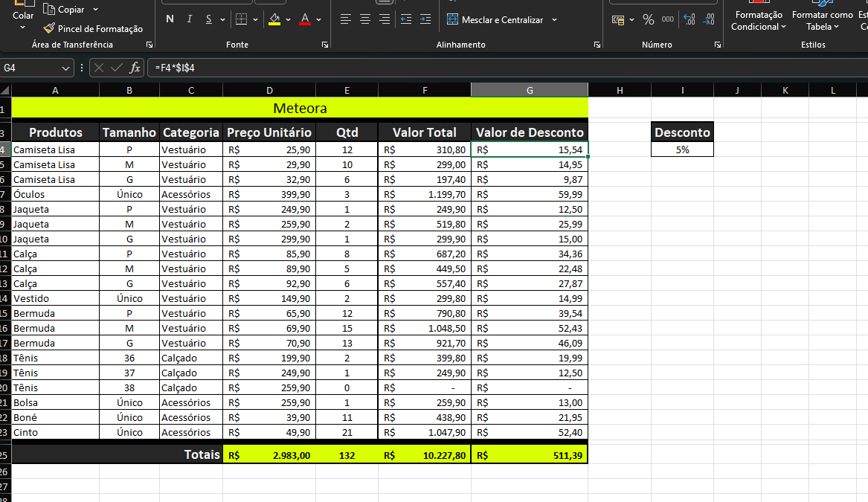Image resolution: width=868 pixels, height=502 pixels.
Task: Apply the yellow fill color
Action: tap(274, 20)
